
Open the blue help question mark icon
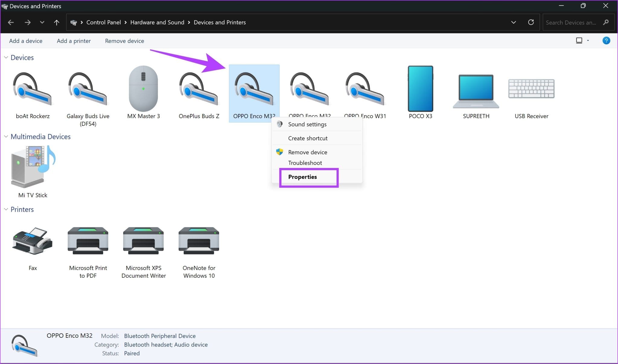[606, 40]
